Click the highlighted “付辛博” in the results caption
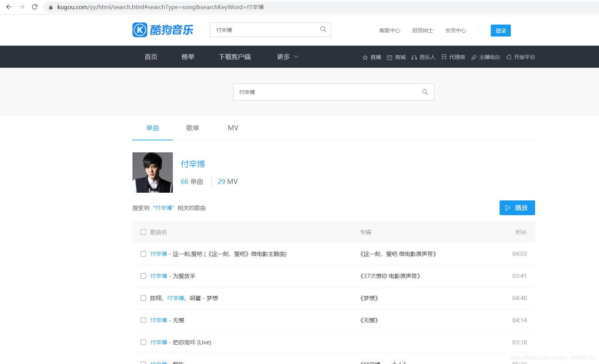 click(x=164, y=208)
